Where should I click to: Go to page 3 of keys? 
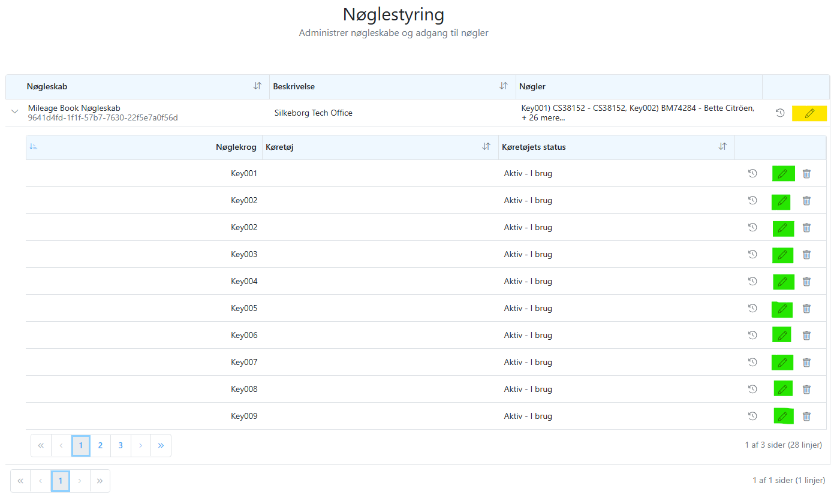121,445
